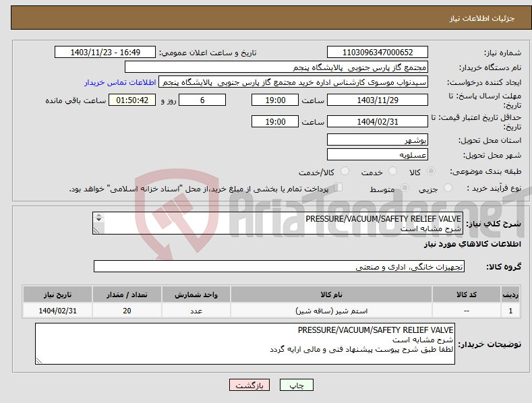Image resolution: width=532 pixels, height=403 pixels.
Task: Click the نام کالا column header
Action: click(331, 294)
